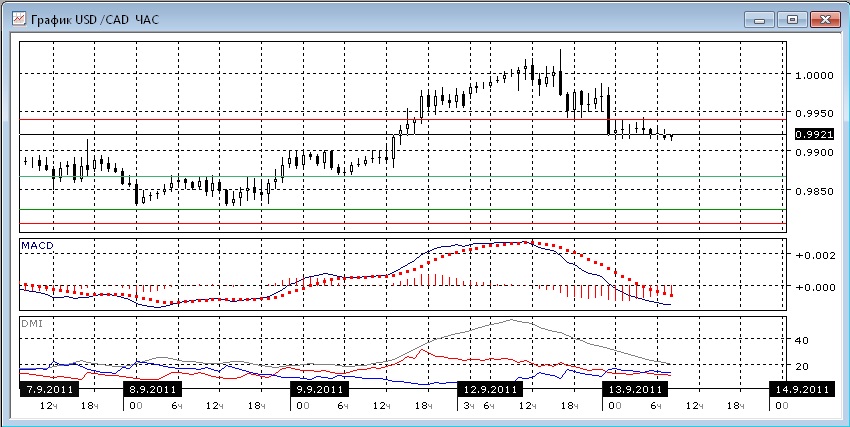
Task: Click the DMI scale value 40
Action: click(x=802, y=340)
